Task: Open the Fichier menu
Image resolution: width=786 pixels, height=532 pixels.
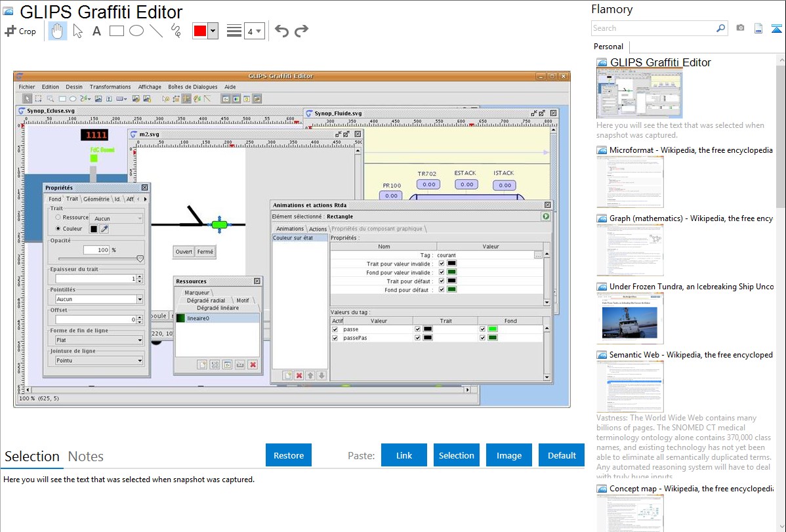Action: pyautogui.click(x=27, y=87)
